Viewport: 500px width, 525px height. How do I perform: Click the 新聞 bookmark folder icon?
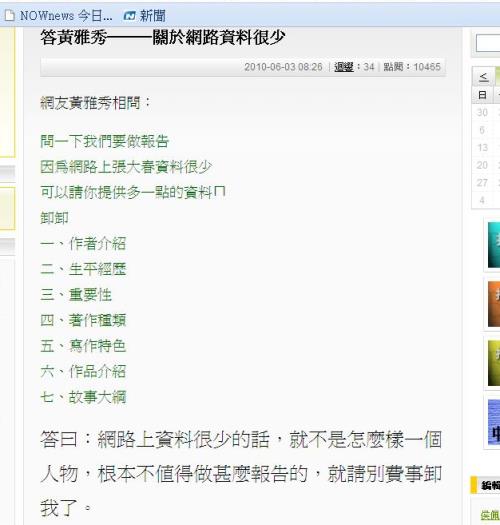[x=129, y=15]
